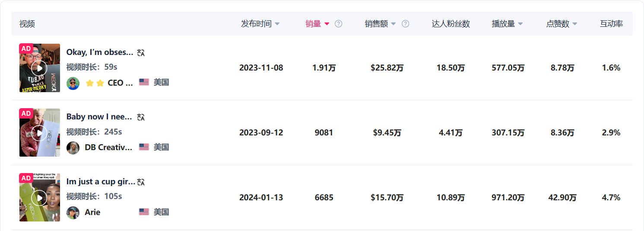Click revenue $9.45万
This screenshot has width=644, height=231.
pos(387,133)
